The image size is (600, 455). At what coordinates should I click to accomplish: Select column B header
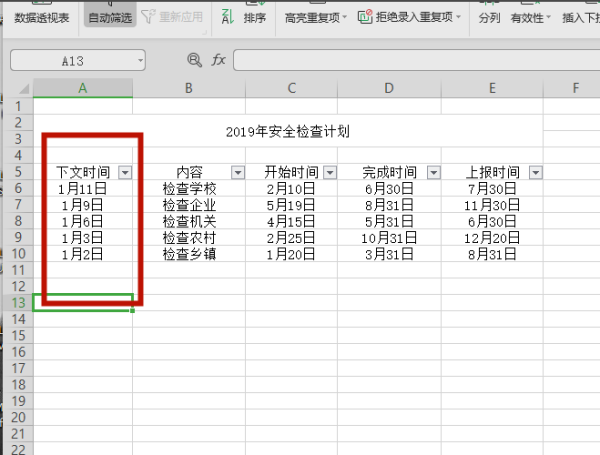tap(189, 88)
